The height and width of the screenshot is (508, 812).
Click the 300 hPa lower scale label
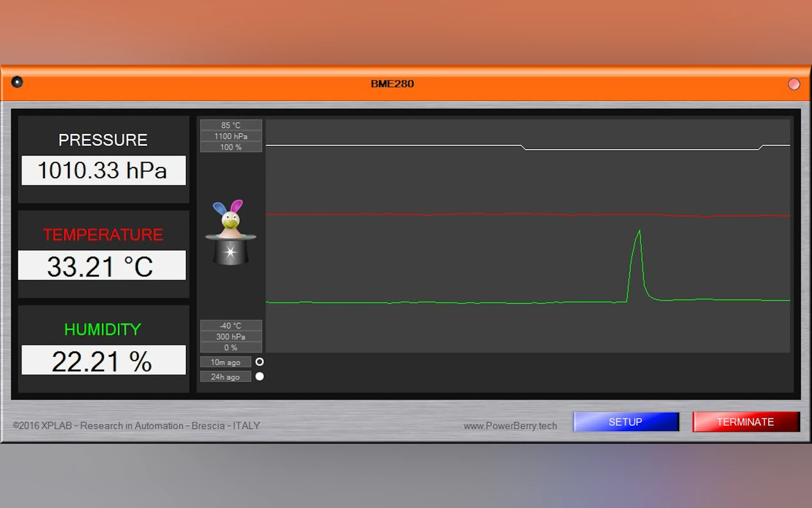pos(231,337)
